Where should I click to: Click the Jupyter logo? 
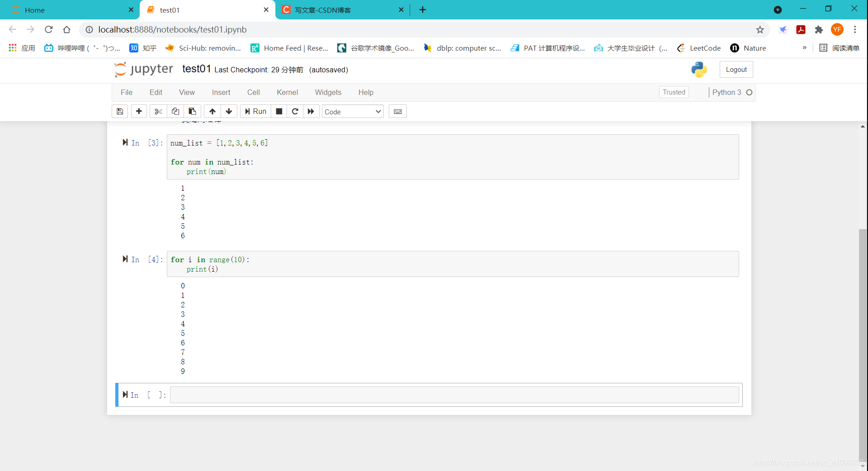tap(144, 69)
